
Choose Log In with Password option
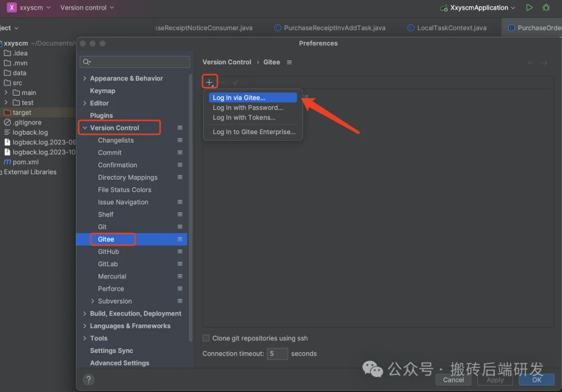(253, 108)
